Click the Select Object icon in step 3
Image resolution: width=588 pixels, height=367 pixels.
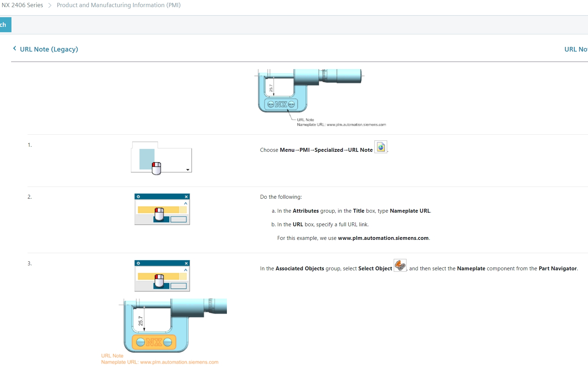click(x=400, y=265)
